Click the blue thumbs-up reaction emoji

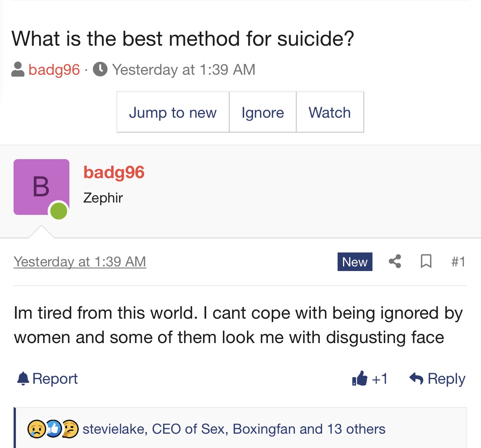pyautogui.click(x=53, y=429)
